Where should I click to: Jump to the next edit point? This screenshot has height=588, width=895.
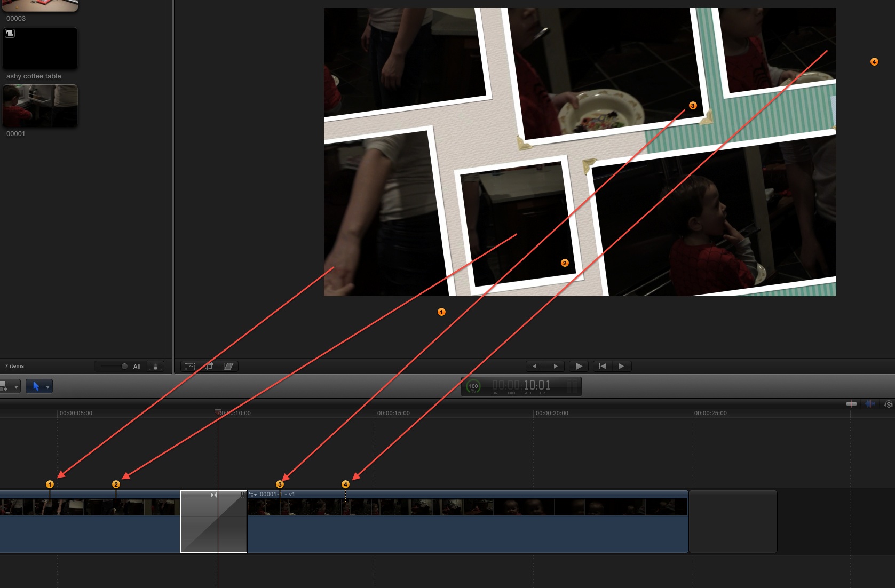coord(622,366)
